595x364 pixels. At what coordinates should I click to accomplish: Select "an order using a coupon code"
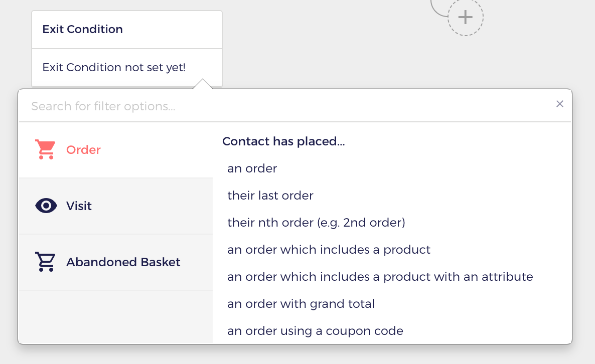pyautogui.click(x=315, y=331)
